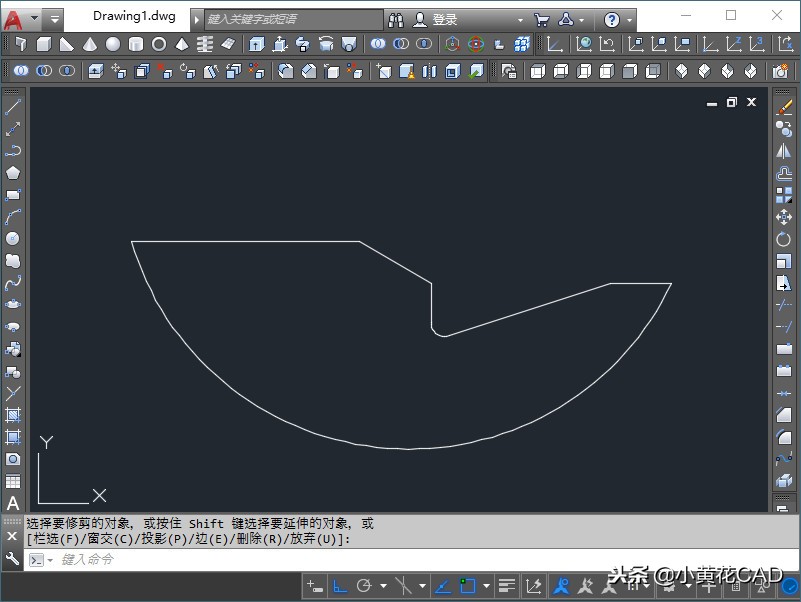Viewport: 801px width, 602px height.
Task: Toggle Ortho mode in status bar
Action: click(x=339, y=586)
